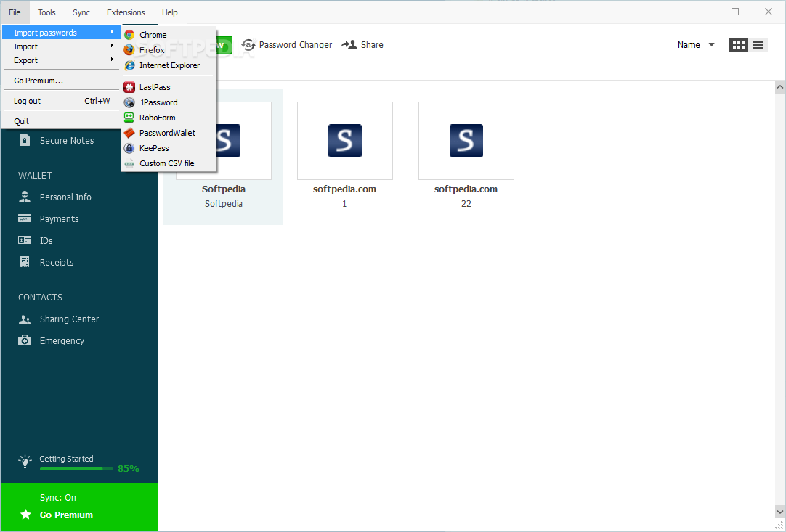
Task: Select the KeePass lock icon
Action: coord(129,148)
